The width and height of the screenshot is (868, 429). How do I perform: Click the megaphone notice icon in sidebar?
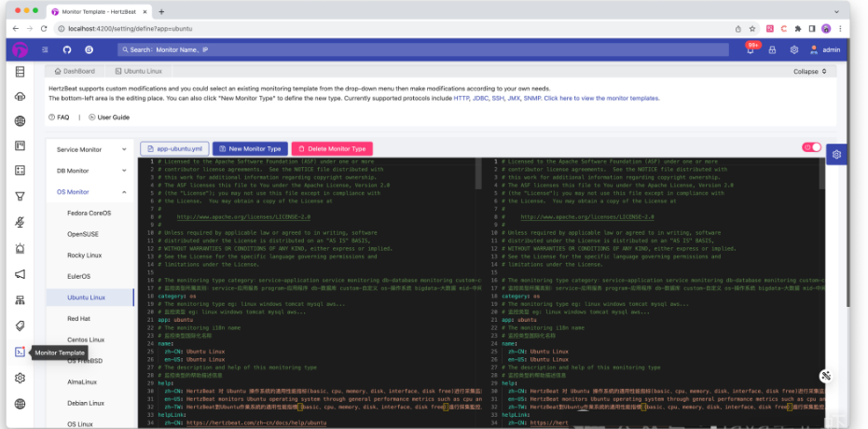click(x=20, y=274)
